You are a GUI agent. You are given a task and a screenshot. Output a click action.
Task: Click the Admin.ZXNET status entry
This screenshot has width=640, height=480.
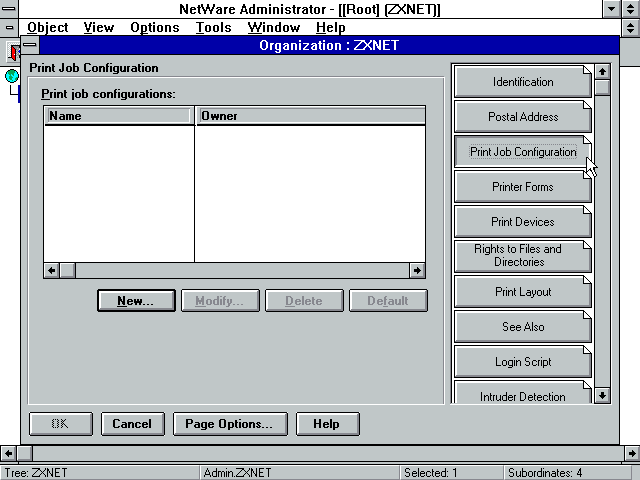coord(300,473)
